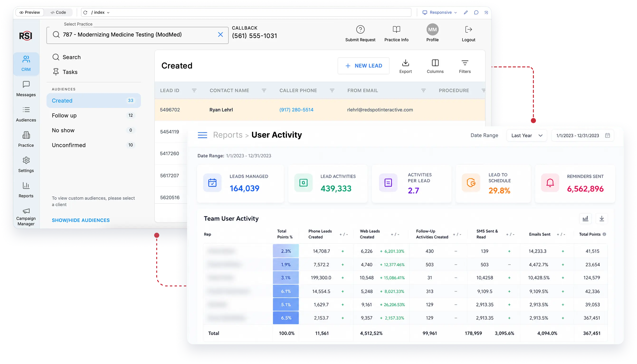Open preview in new window icon
The height and width of the screenshot is (364, 637).
(486, 12)
